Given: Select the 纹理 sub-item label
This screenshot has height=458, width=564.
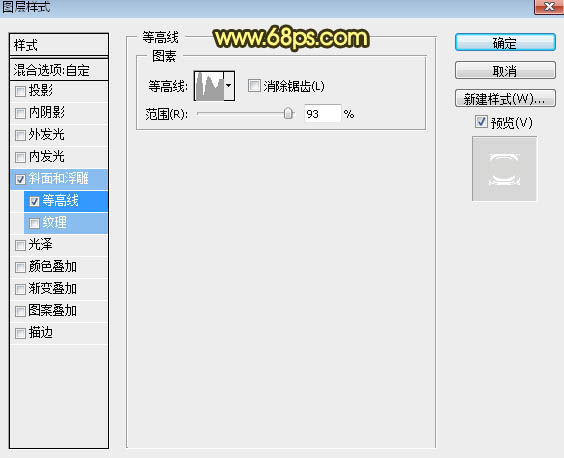Looking at the screenshot, I should (55, 222).
